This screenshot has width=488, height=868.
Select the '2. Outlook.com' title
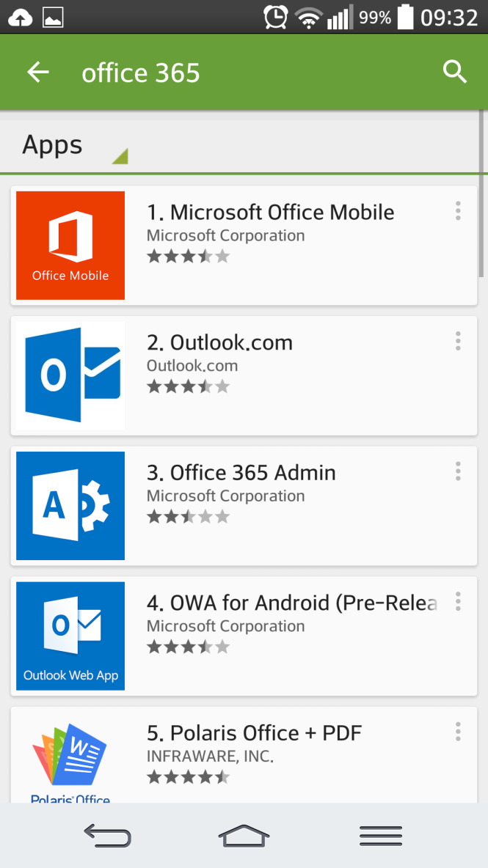coord(219,342)
